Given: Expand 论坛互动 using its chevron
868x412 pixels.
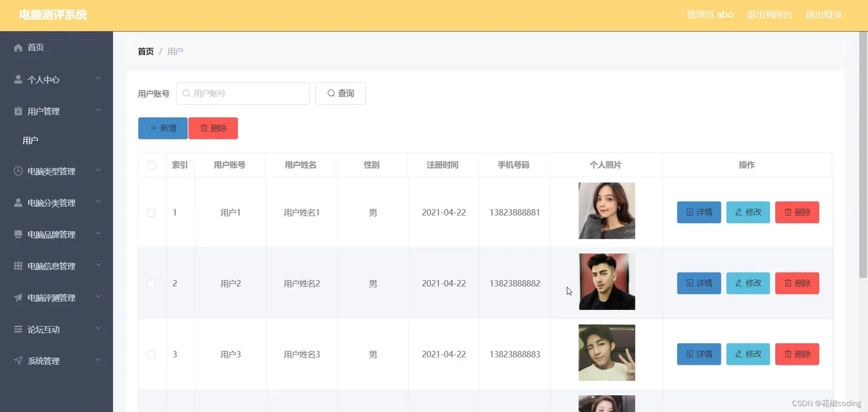Looking at the screenshot, I should (x=98, y=328).
